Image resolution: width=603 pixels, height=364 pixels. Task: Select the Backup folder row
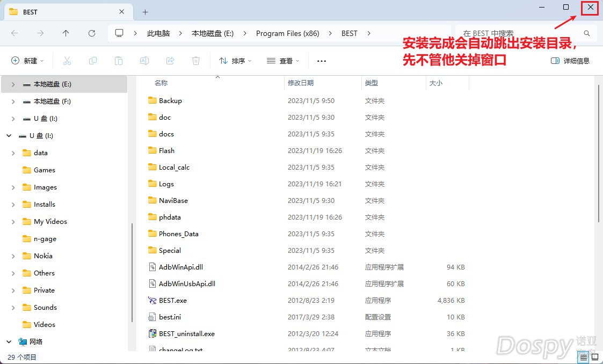pyautogui.click(x=307, y=101)
